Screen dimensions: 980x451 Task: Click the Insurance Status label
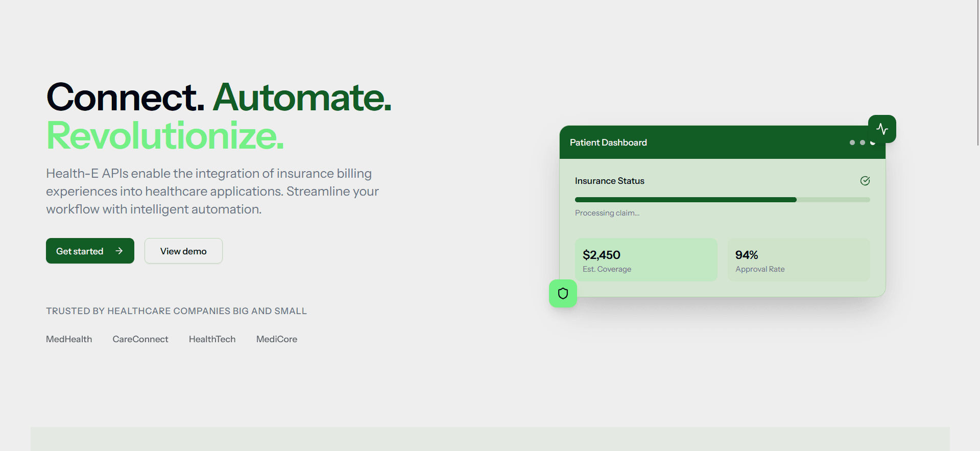[x=609, y=181]
